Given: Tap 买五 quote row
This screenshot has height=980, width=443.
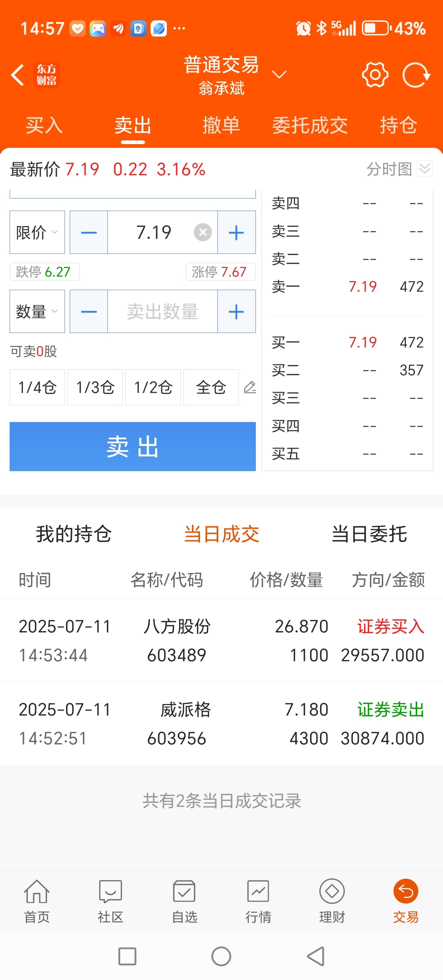Looking at the screenshot, I should (x=347, y=453).
